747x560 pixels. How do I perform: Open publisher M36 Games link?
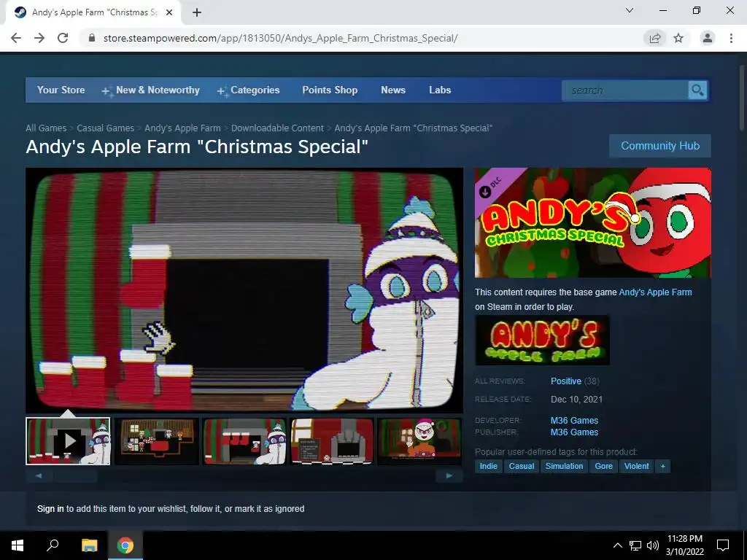[x=574, y=432]
